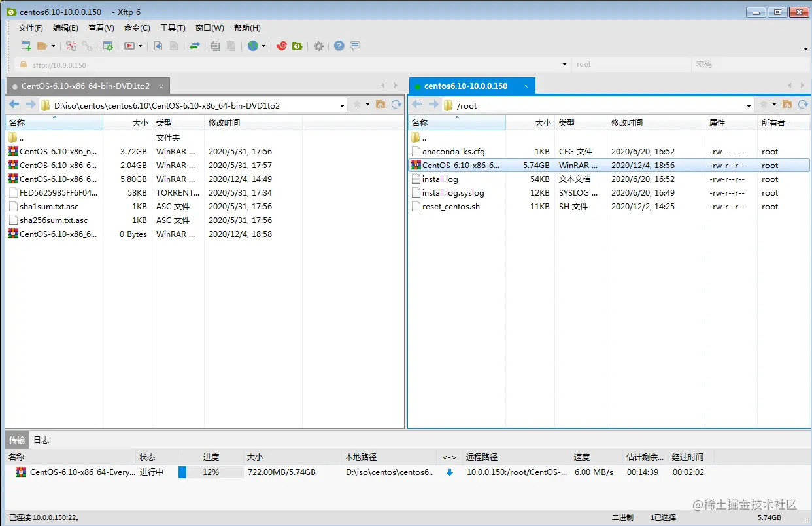
Task: Click the root username field
Action: [631, 65]
